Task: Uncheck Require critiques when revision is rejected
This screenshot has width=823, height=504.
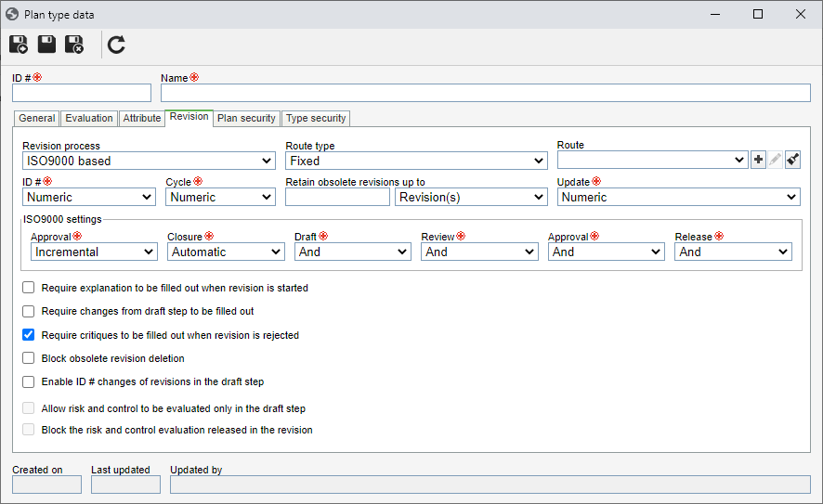Action: pyautogui.click(x=29, y=334)
